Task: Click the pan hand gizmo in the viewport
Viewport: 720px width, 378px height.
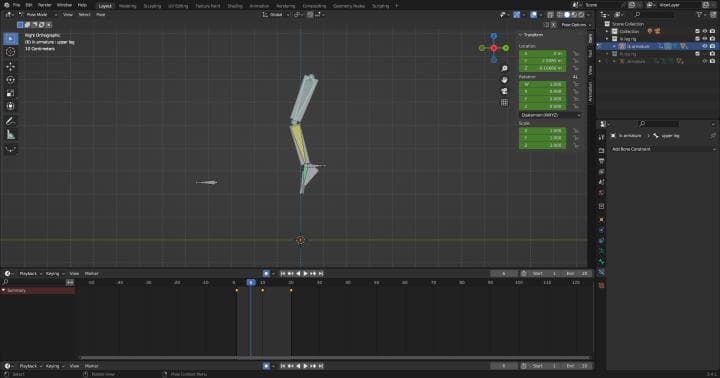Action: pos(504,79)
